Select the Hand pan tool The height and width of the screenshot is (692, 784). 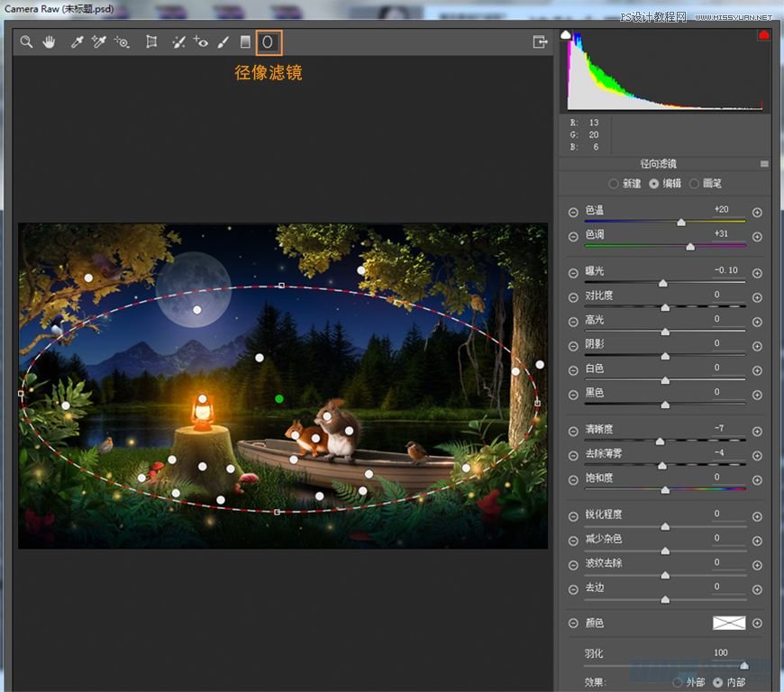(50, 41)
